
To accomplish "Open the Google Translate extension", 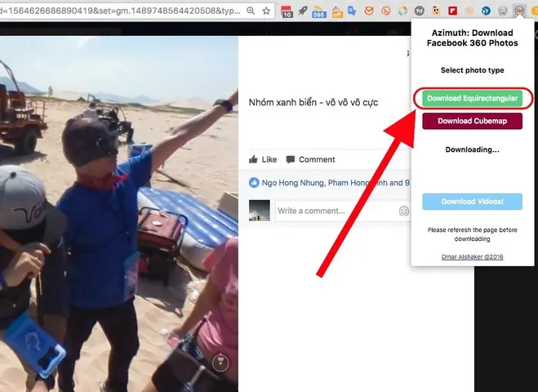I will click(x=352, y=11).
